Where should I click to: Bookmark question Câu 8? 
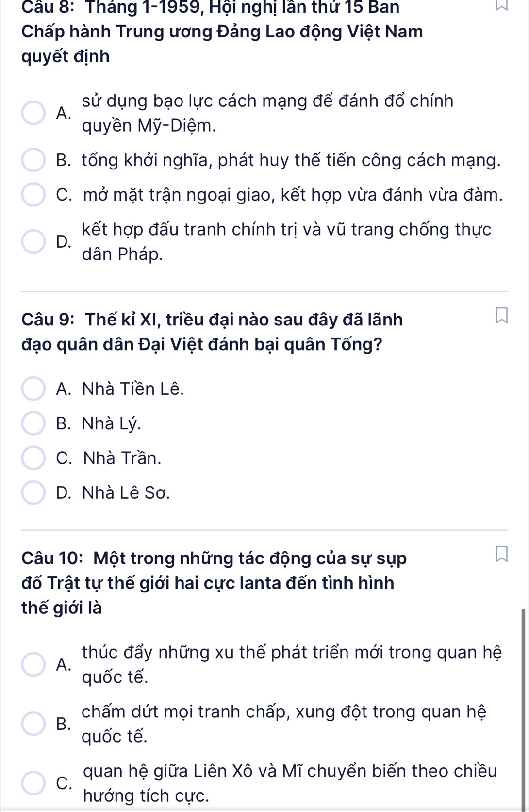[501, 5]
